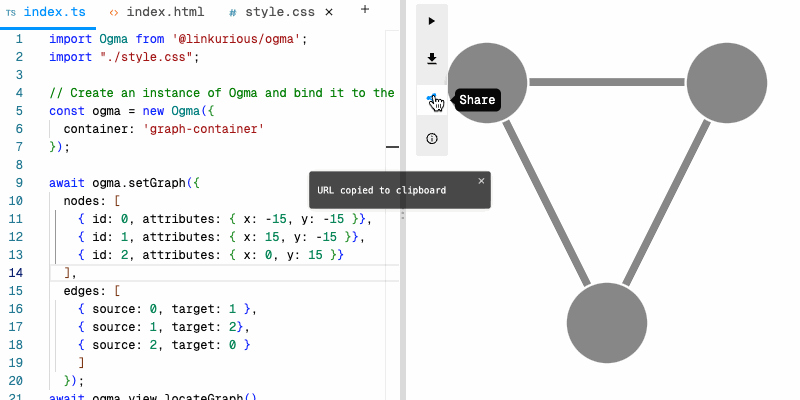Dismiss the URL copied notification
800x400 pixels.
(481, 181)
